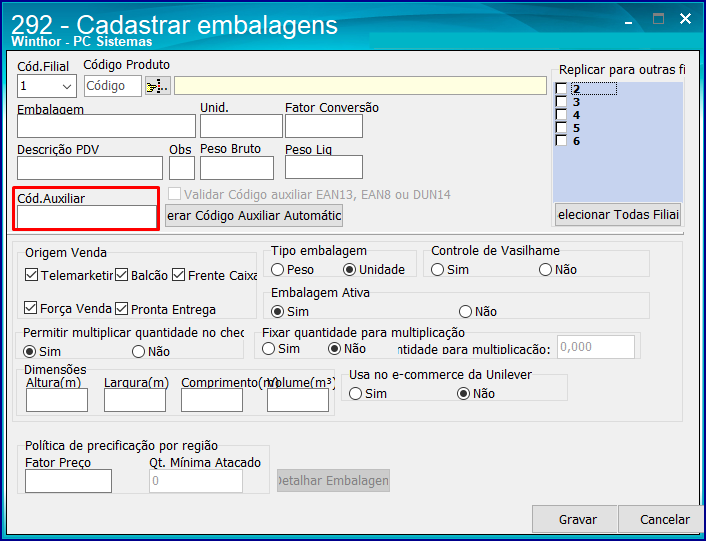Select Sim for Controle de Vasilhame
This screenshot has height=541, width=706.
pyautogui.click(x=438, y=270)
